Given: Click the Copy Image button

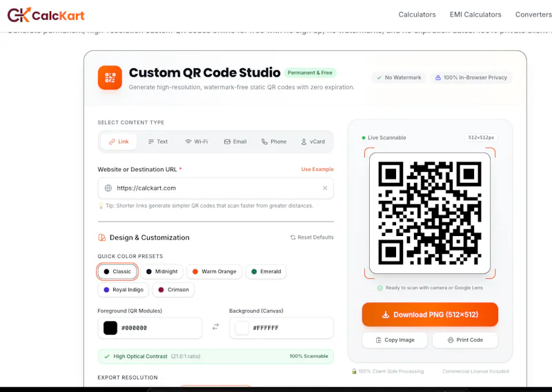Looking at the screenshot, I should point(395,340).
